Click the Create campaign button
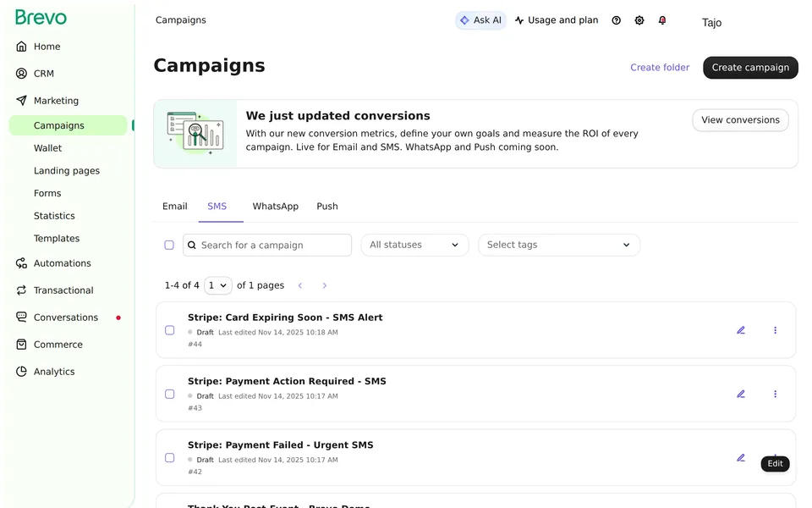 [750, 68]
